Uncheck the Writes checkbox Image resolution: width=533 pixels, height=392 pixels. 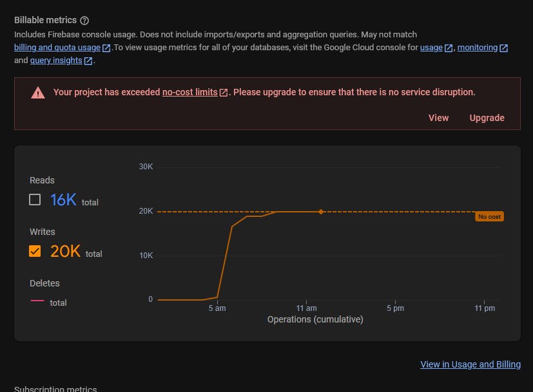[35, 251]
